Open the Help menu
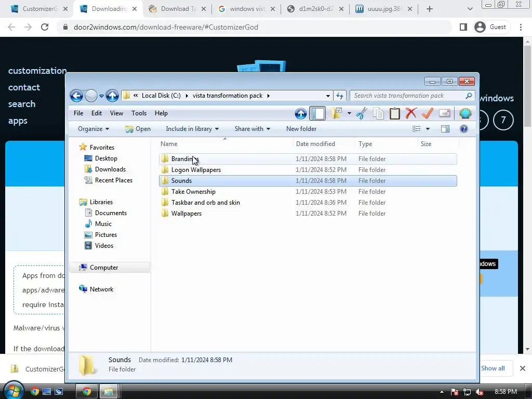The height and width of the screenshot is (399, 532). click(x=161, y=113)
